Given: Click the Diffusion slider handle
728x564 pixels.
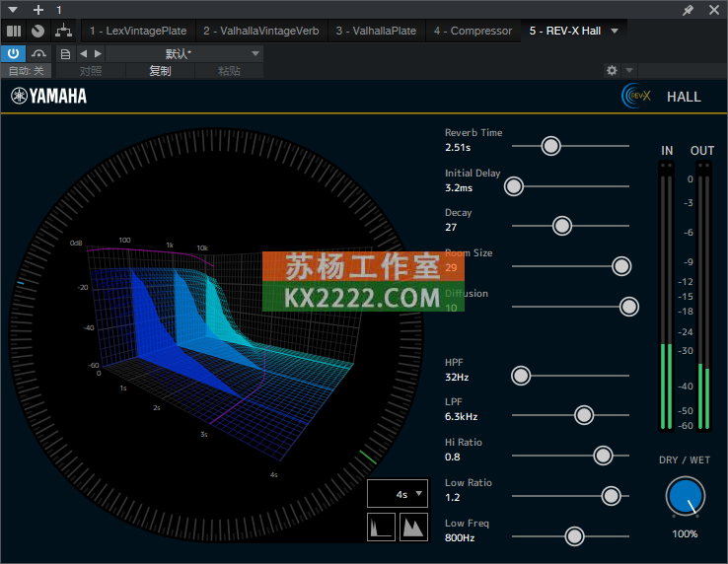Looking at the screenshot, I should pyautogui.click(x=628, y=307).
